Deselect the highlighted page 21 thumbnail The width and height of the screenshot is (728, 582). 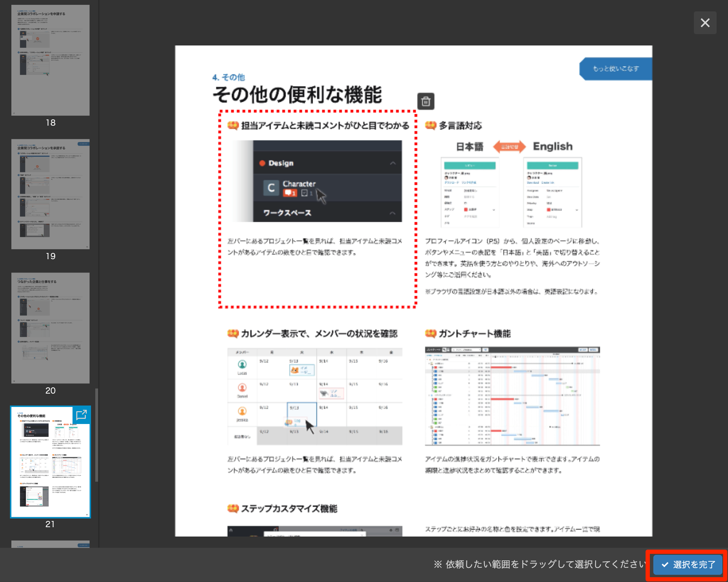(x=50, y=461)
